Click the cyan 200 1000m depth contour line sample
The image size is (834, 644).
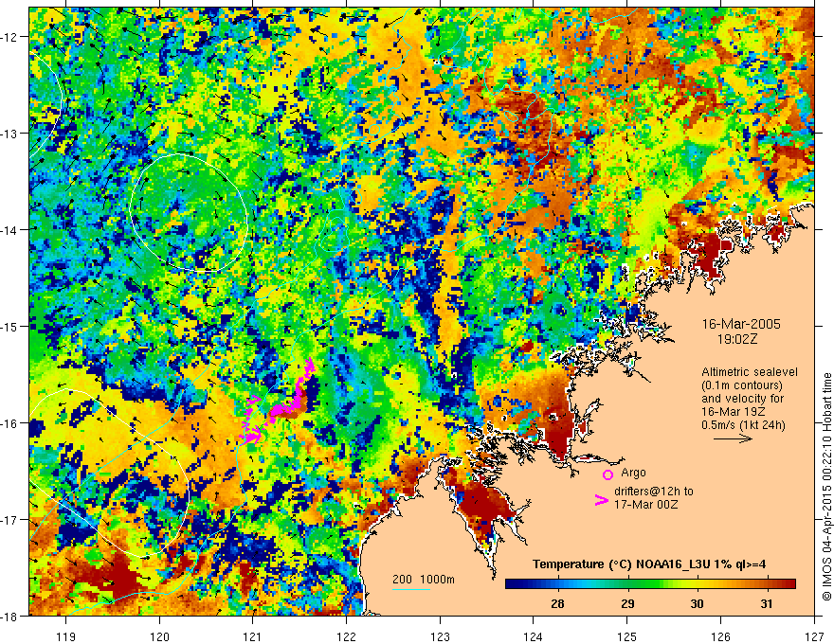click(x=411, y=589)
